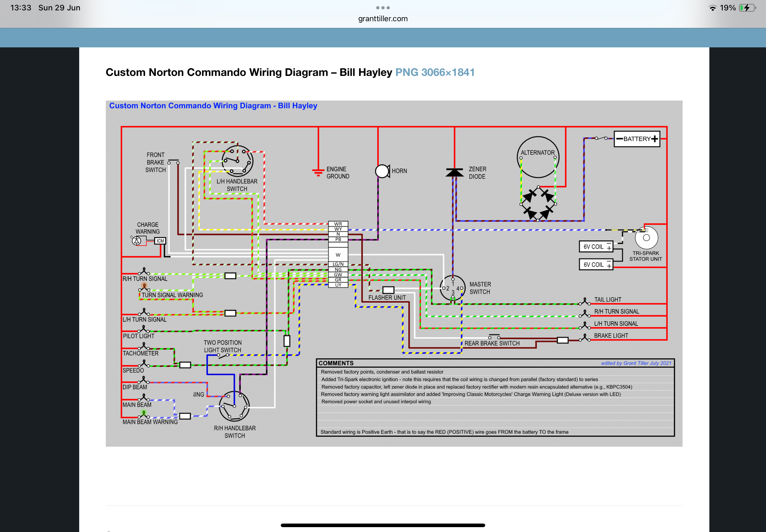The width and height of the screenshot is (766, 532).
Task: Click the WY connector block cell
Action: point(338,229)
